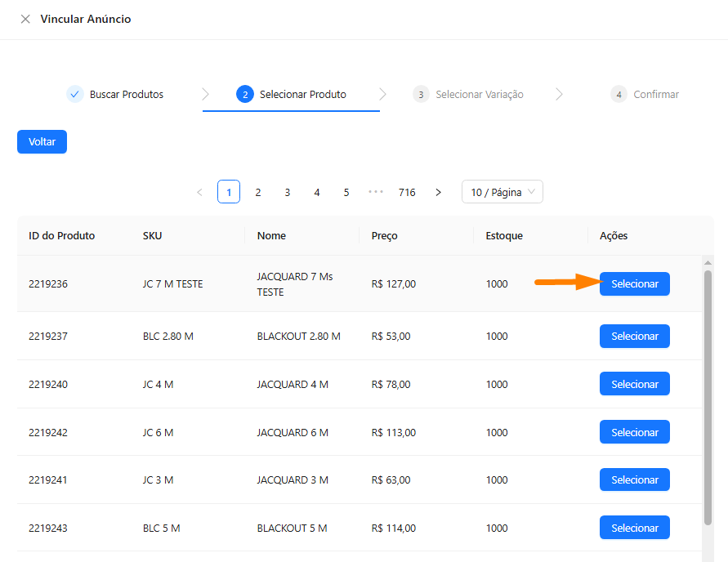Select page 1 in pagination

pyautogui.click(x=229, y=192)
